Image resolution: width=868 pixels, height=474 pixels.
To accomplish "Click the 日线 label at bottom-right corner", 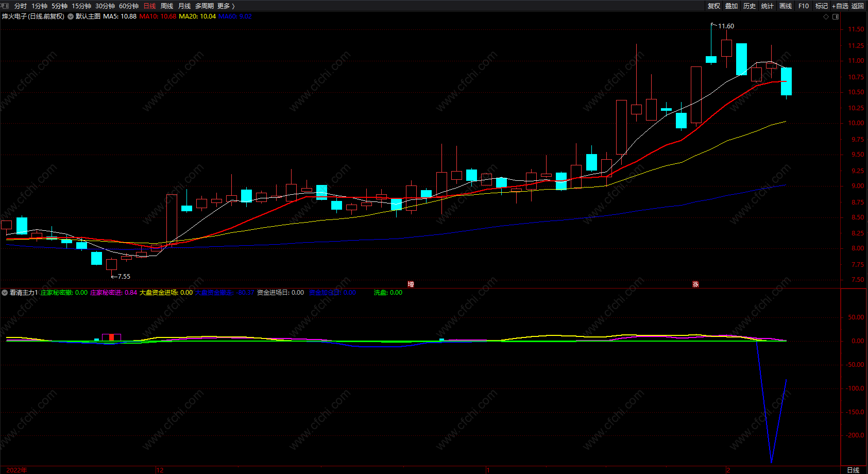I will tap(853, 470).
